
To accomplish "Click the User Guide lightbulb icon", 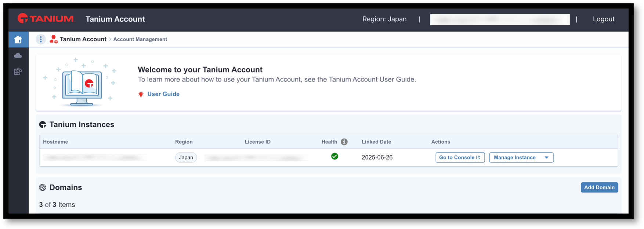I will [x=141, y=94].
